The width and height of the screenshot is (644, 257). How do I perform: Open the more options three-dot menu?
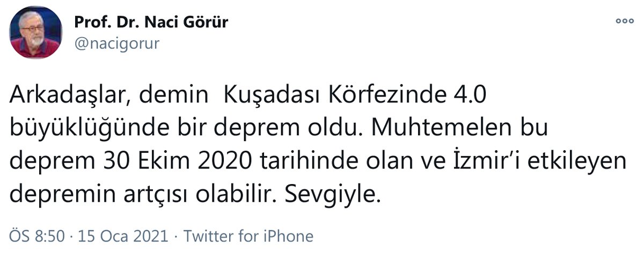625,22
